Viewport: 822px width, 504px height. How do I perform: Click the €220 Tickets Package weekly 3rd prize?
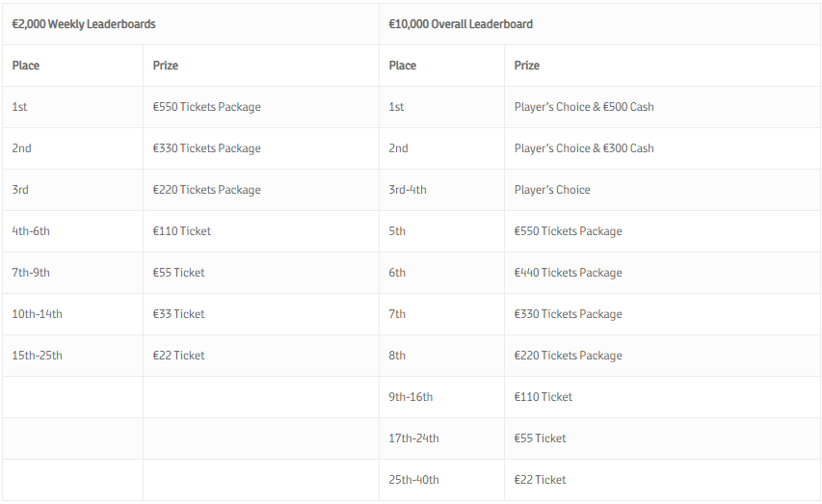tap(206, 190)
